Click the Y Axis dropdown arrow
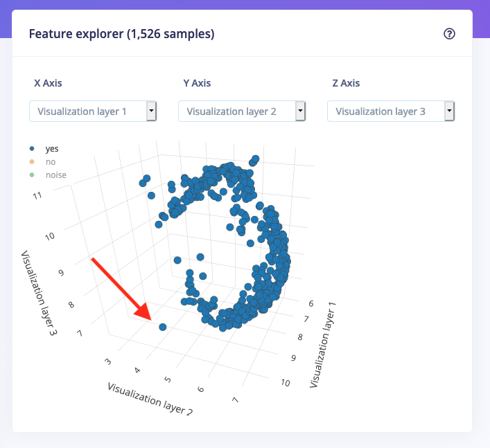 tap(300, 111)
